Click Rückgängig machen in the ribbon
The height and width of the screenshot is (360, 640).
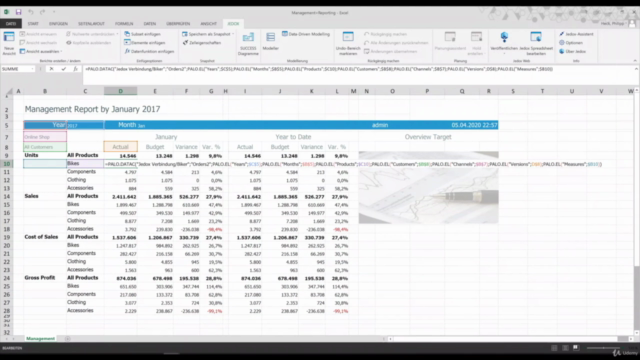385,34
